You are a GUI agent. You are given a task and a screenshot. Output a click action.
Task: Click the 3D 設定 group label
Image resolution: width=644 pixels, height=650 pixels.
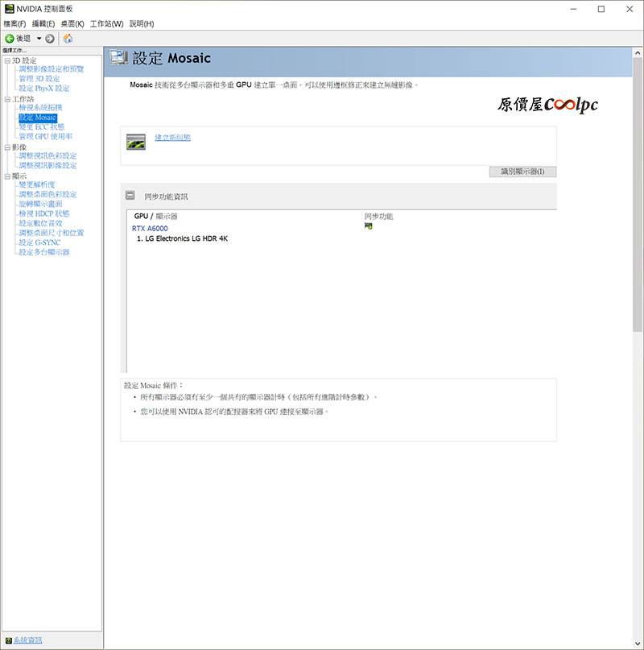pos(24,60)
